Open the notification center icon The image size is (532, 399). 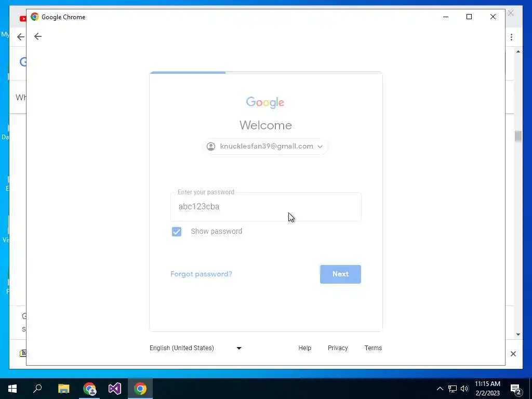coord(516,389)
